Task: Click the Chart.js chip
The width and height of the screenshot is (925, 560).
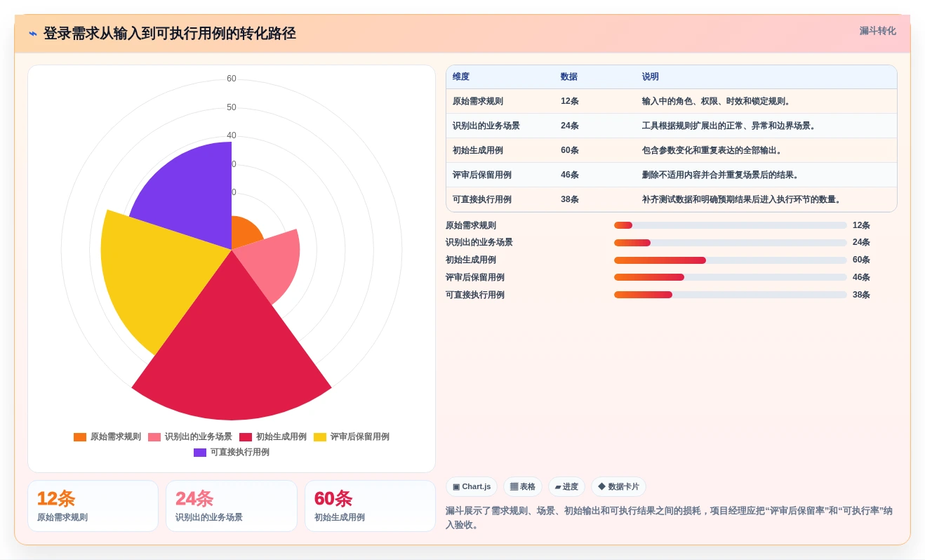Action: point(472,486)
